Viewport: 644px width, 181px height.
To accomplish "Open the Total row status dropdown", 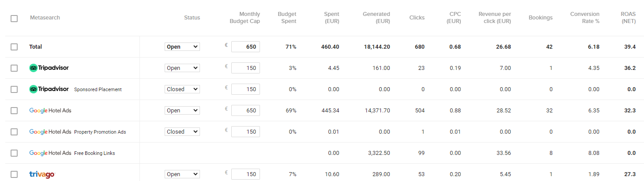I will 182,47.
